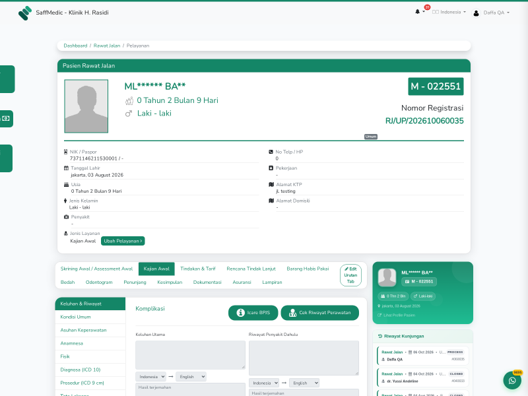Click the Riwayat Kunjungan history icon
The image size is (528, 396).
click(380, 336)
